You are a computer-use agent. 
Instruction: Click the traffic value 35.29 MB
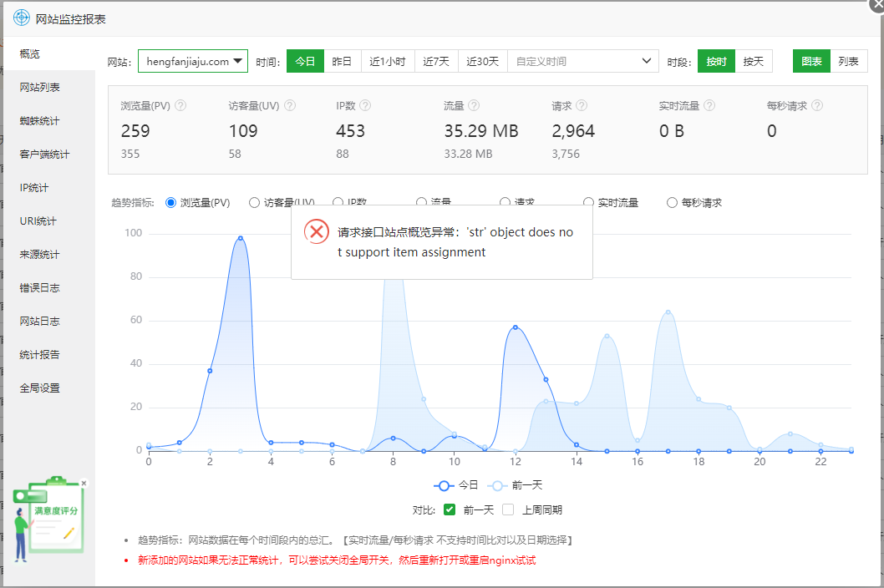click(x=481, y=131)
